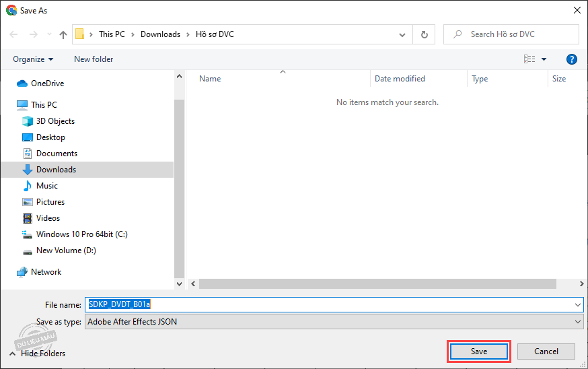The width and height of the screenshot is (588, 369).
Task: Close the Save As dialog
Action: click(x=577, y=10)
